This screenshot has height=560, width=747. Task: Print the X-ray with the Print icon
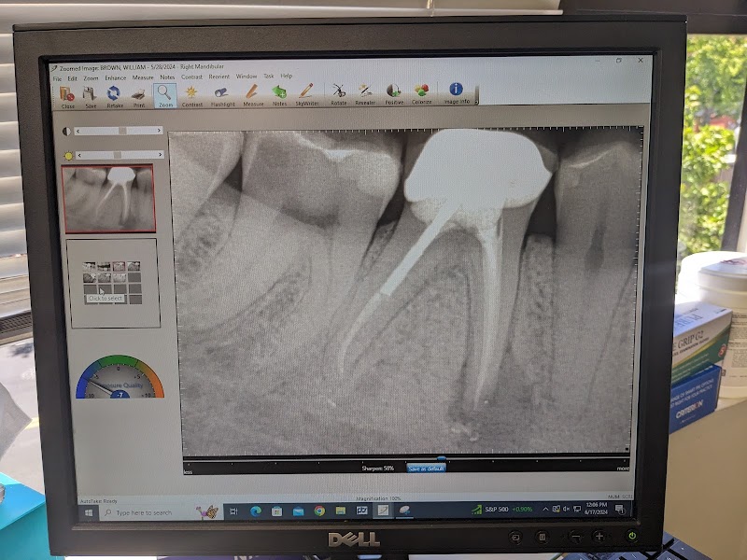[x=138, y=97]
